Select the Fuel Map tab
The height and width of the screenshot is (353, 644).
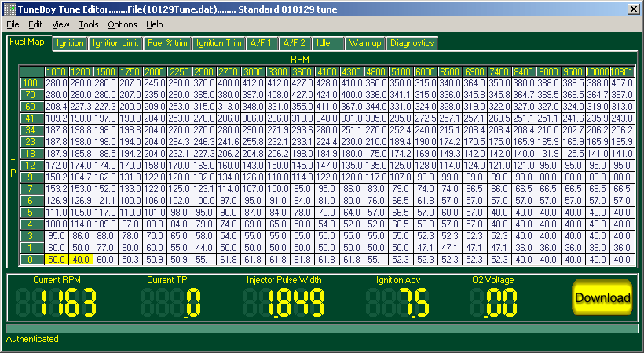click(x=30, y=42)
